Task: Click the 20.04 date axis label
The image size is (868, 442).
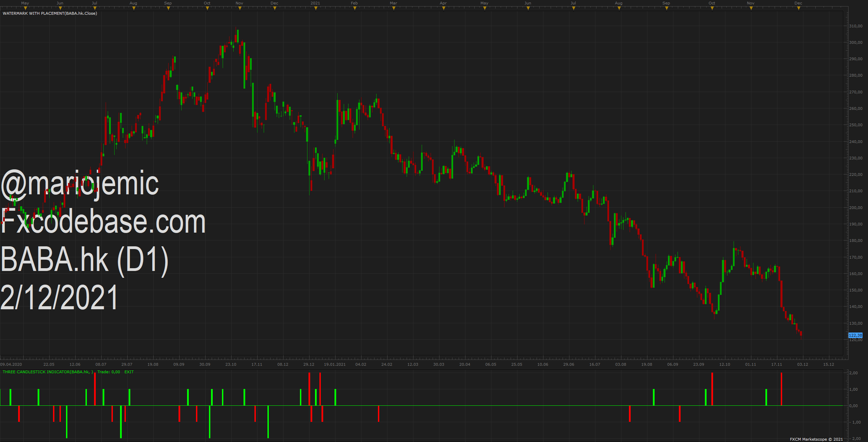Action: pos(465,364)
